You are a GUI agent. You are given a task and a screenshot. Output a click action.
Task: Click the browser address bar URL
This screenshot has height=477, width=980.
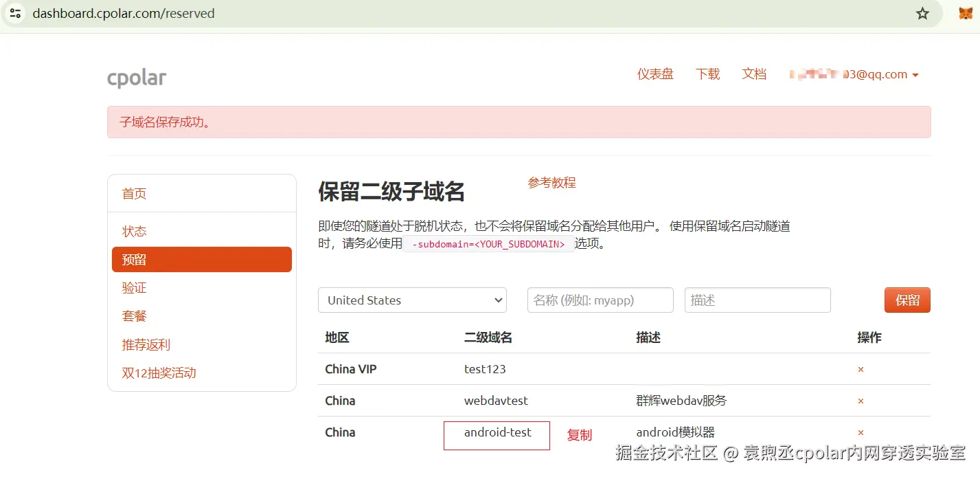tap(124, 14)
